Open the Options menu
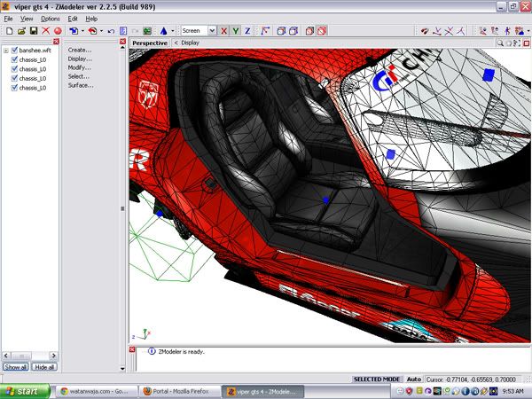 [50, 19]
